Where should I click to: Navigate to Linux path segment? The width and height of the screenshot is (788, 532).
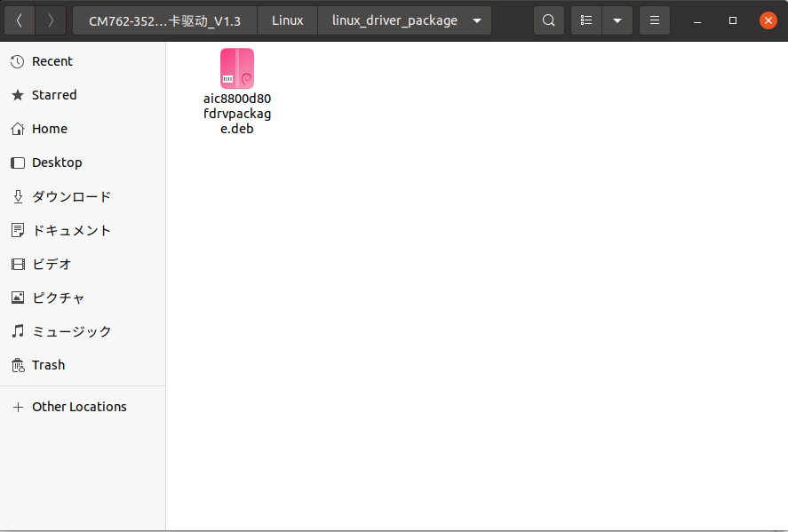(x=288, y=20)
